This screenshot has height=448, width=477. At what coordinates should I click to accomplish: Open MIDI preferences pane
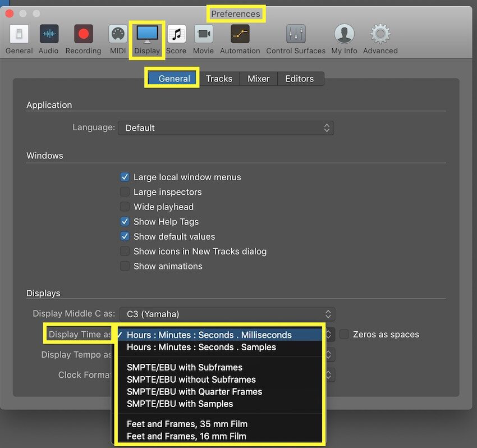[x=118, y=39]
